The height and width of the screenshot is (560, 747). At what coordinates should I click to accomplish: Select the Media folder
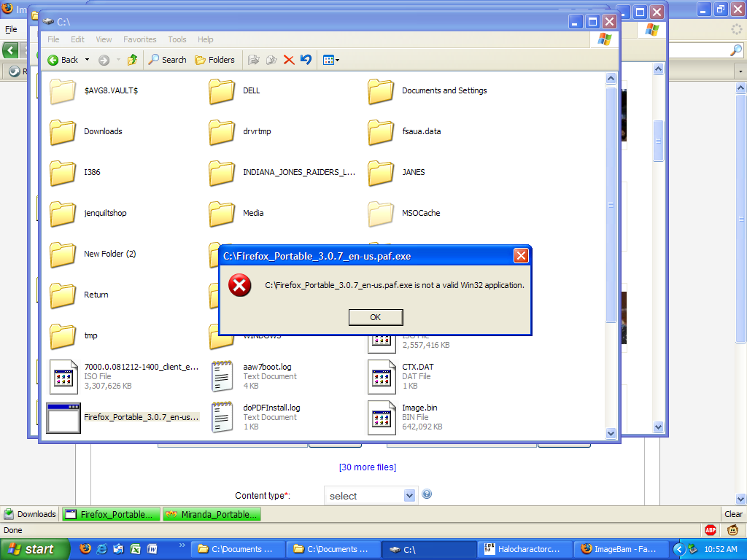(236, 214)
